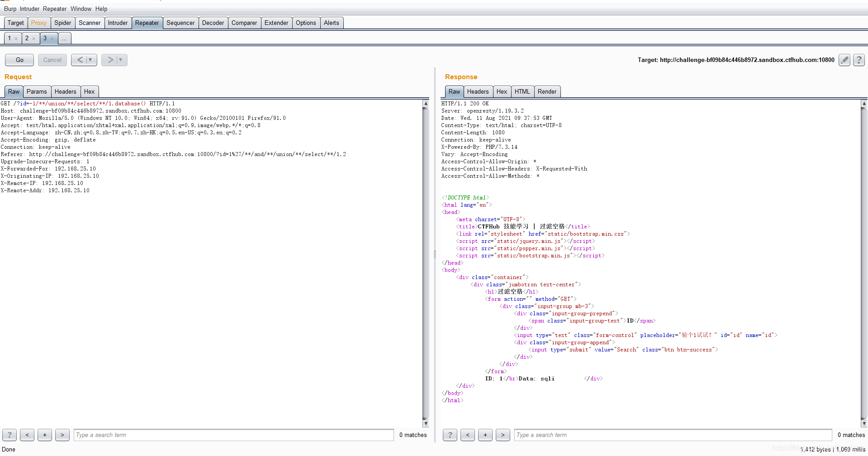Click request pane scrollbar down arrow
Viewport: 868px width, 456px height.
pos(426,424)
